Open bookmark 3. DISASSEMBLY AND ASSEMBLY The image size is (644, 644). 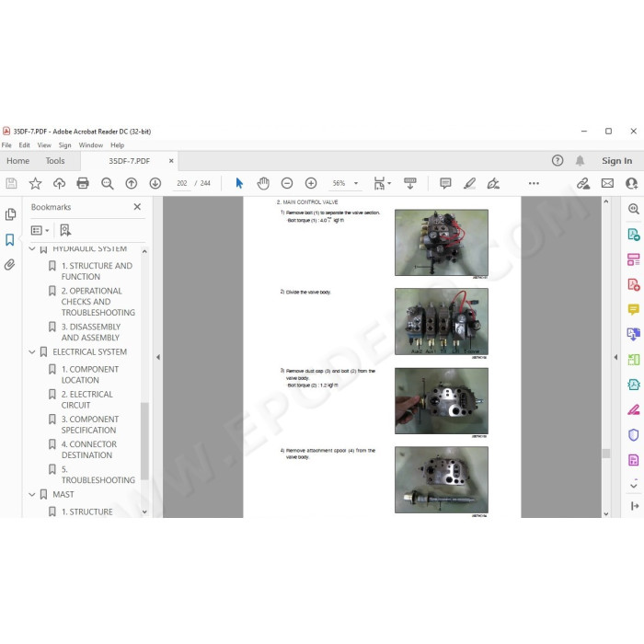coord(91,332)
